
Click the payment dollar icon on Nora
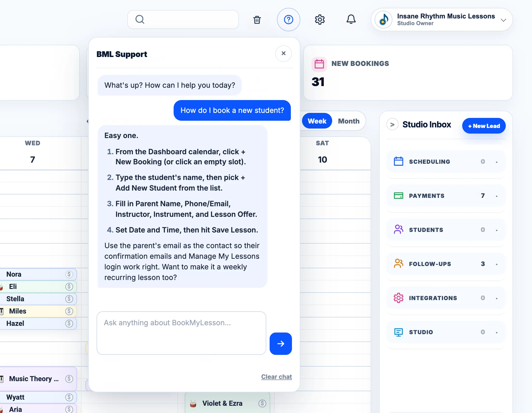69,274
